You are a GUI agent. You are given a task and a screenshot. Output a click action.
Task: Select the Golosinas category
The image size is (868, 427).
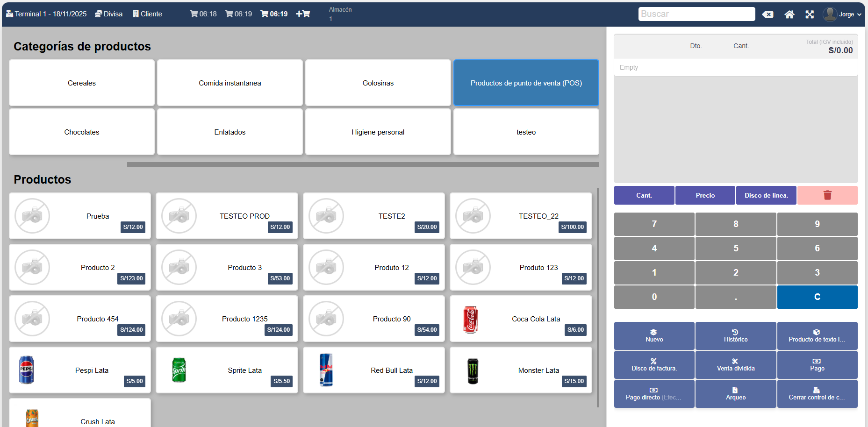(378, 83)
